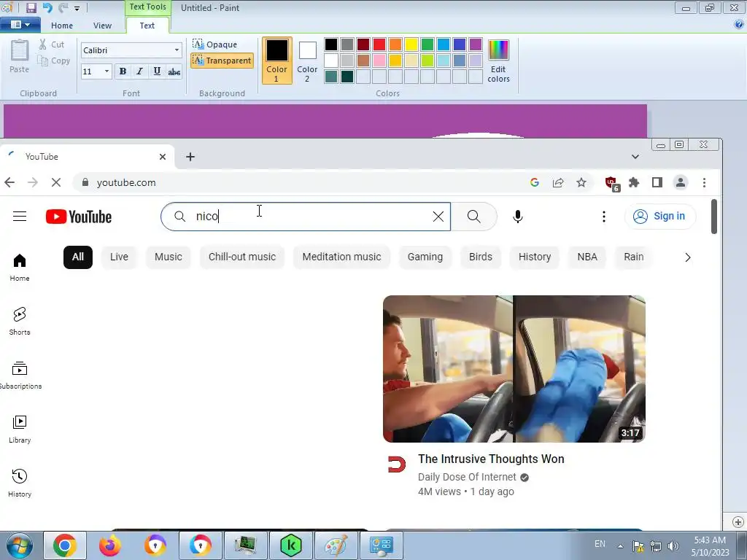747x560 pixels.
Task: Open Chrome tab search chevron
Action: 635,157
